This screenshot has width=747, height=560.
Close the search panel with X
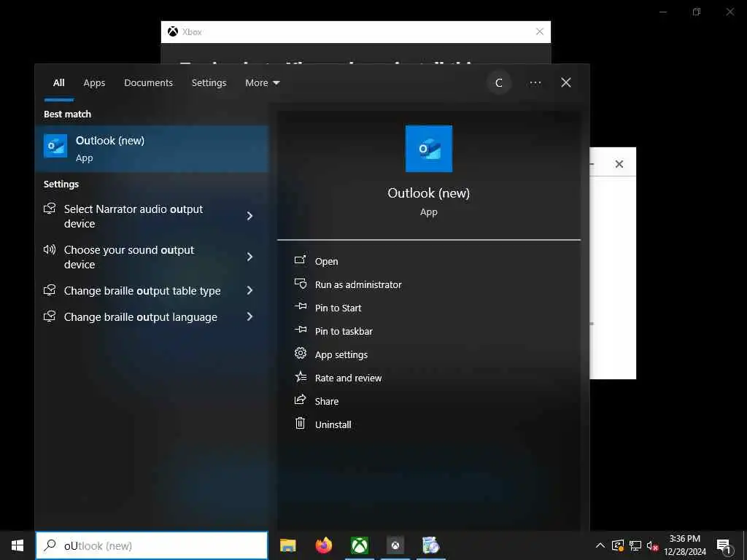566,83
